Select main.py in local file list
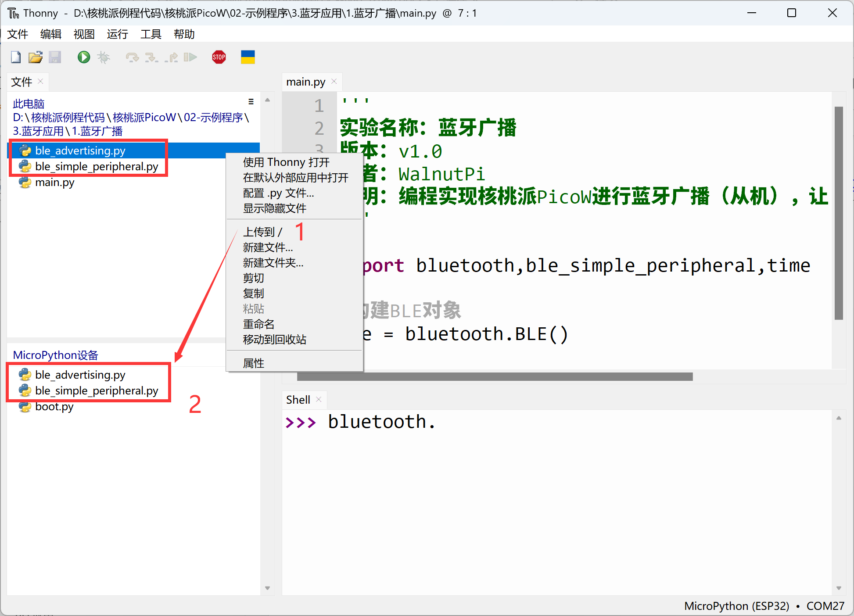The image size is (854, 616). [x=54, y=183]
